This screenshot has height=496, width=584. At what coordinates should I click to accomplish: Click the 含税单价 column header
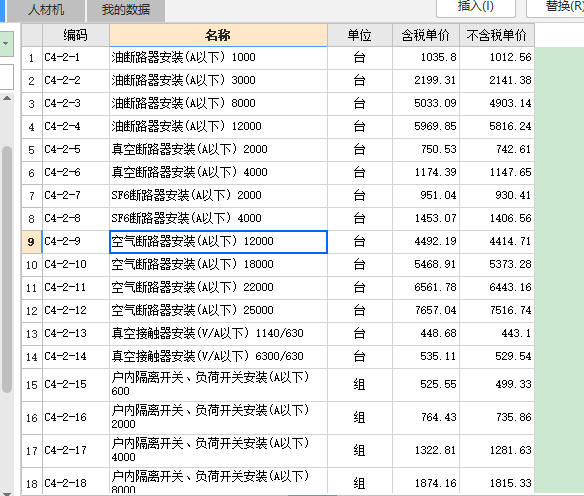tap(426, 35)
